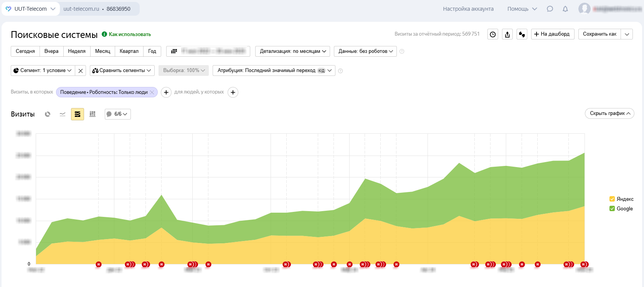Image resolution: width=644 pixels, height=287 pixels.
Task: Open the Атрибуция dropdown
Action: tap(274, 71)
